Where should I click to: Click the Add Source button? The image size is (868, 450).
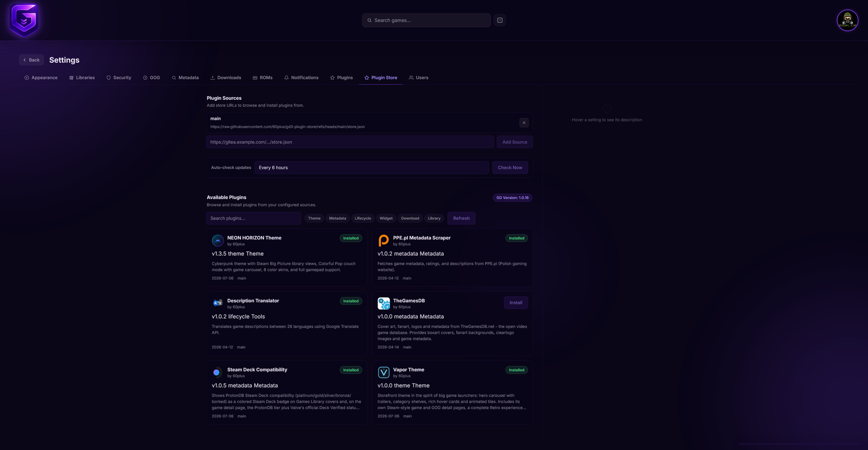pos(515,142)
